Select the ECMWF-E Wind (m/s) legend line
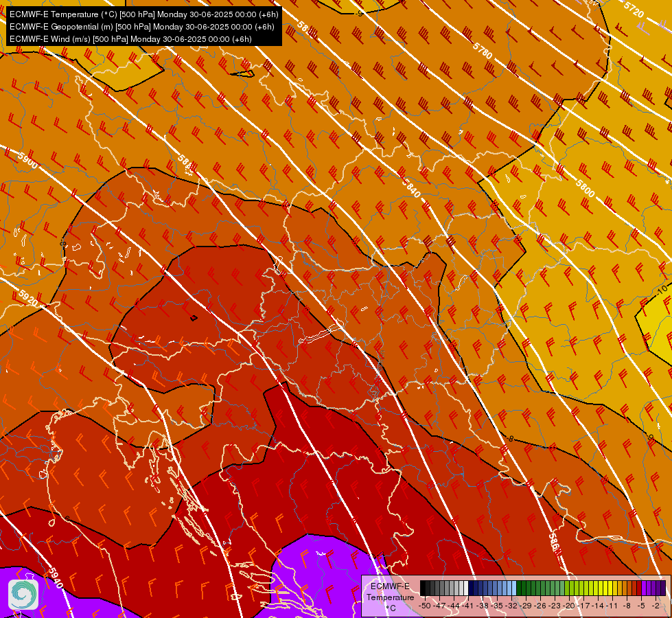672x618 pixels. [x=130, y=39]
